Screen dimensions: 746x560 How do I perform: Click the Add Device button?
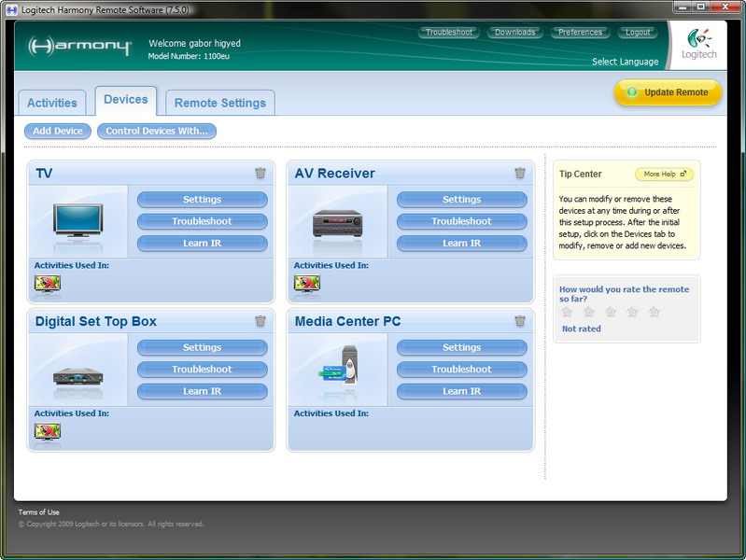coord(58,132)
